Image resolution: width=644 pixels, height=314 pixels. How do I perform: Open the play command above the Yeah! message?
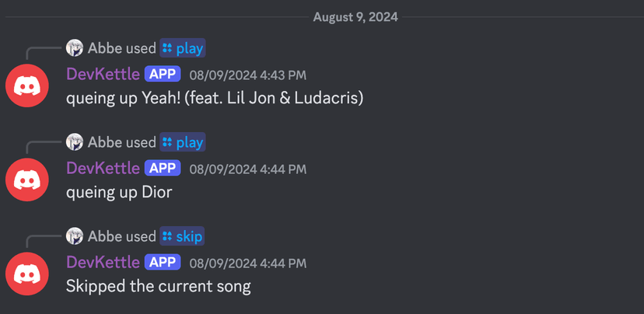[182, 48]
